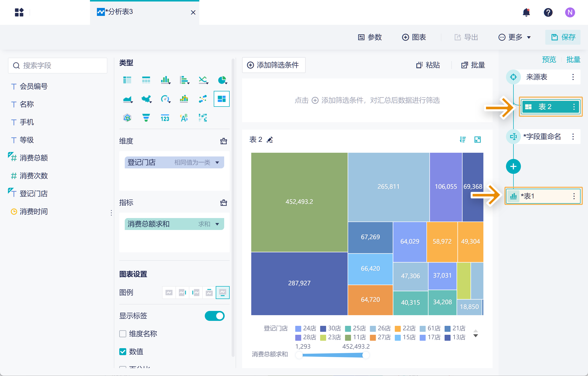Click 添加筛选条件 button
This screenshot has width=588, height=376.
(x=273, y=65)
